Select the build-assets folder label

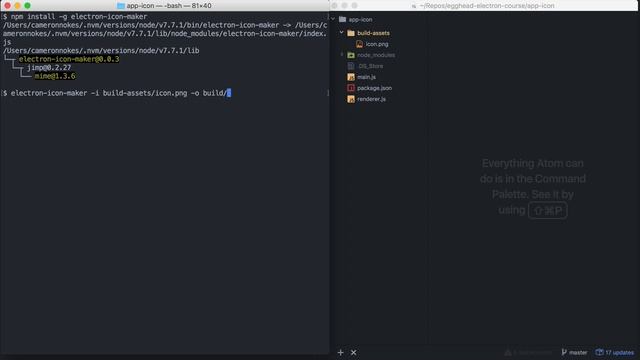pos(373,33)
